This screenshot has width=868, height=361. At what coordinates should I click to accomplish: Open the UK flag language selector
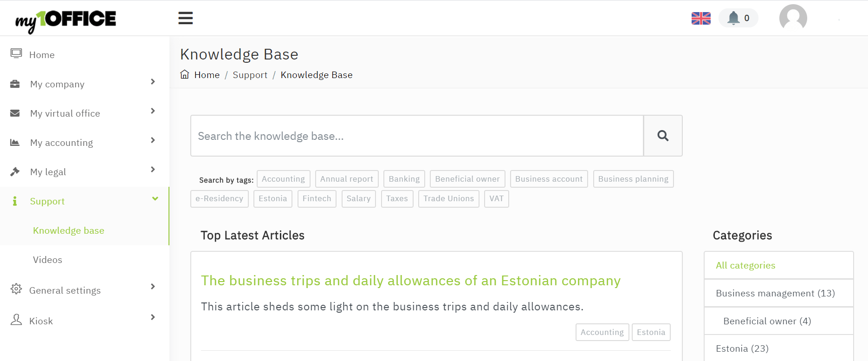pyautogui.click(x=701, y=18)
